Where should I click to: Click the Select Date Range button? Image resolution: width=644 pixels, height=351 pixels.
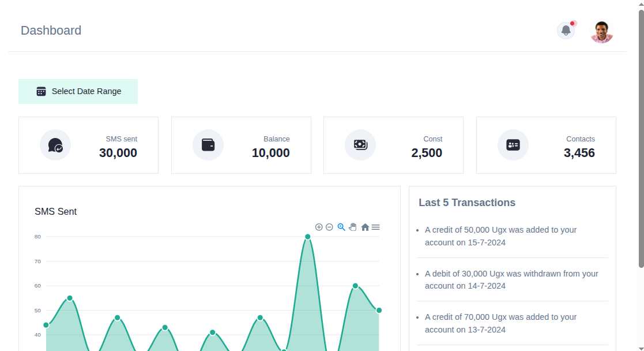(78, 91)
